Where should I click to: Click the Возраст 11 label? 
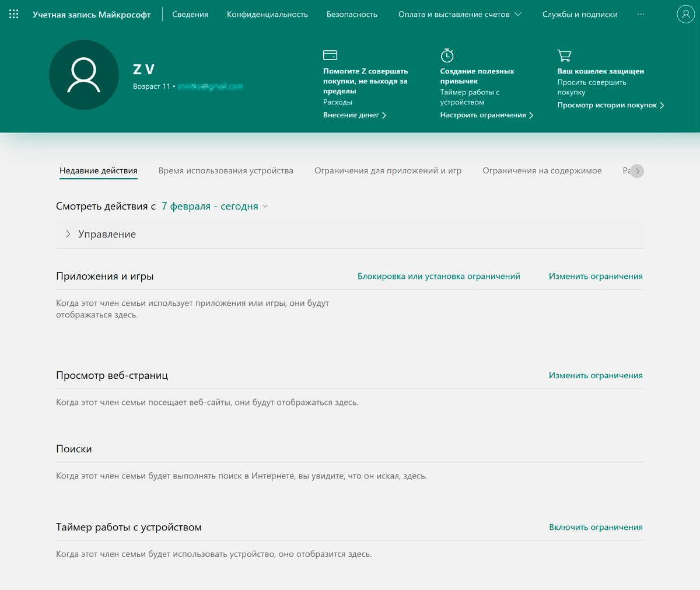[152, 86]
